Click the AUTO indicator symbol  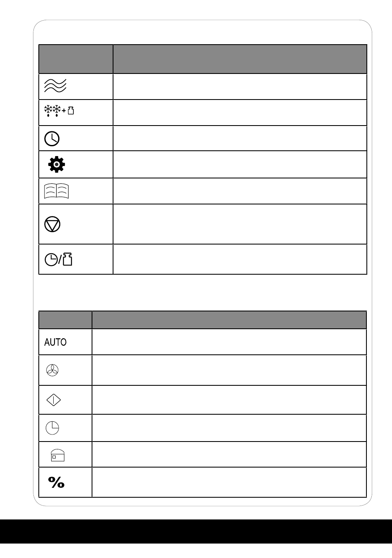[x=55, y=342]
